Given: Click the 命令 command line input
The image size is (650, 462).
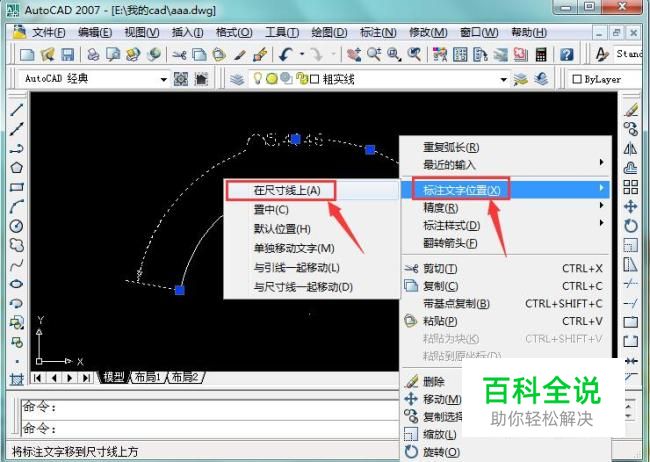Looking at the screenshot, I should 209,428.
